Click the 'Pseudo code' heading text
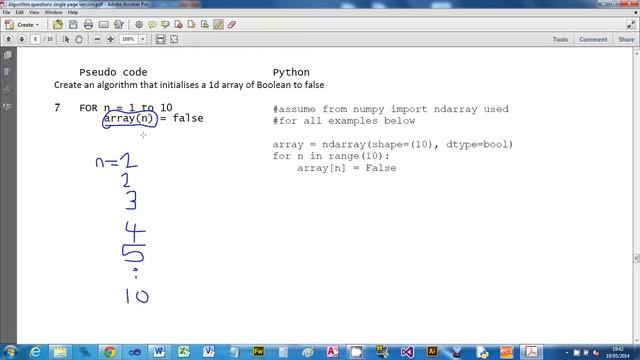This screenshot has width=640, height=360. (x=113, y=72)
